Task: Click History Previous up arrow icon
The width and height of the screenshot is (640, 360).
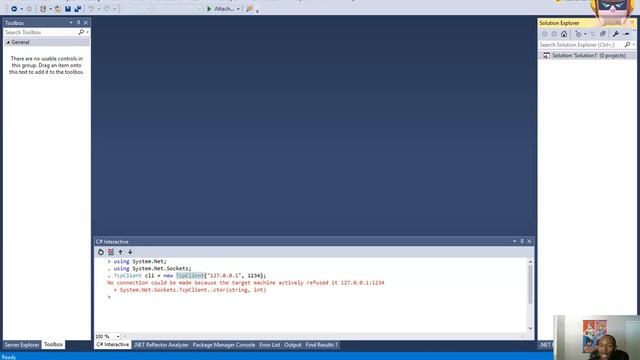Action: pyautogui.click(x=120, y=252)
